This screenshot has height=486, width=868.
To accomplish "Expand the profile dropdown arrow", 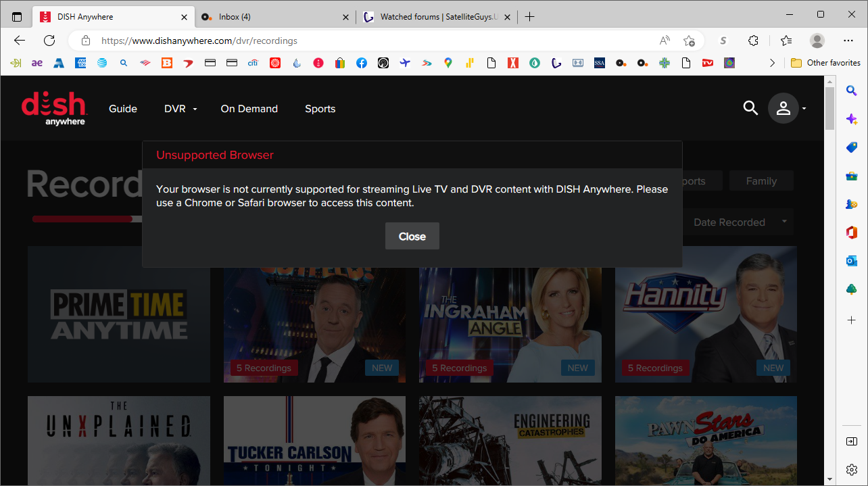I will click(804, 109).
